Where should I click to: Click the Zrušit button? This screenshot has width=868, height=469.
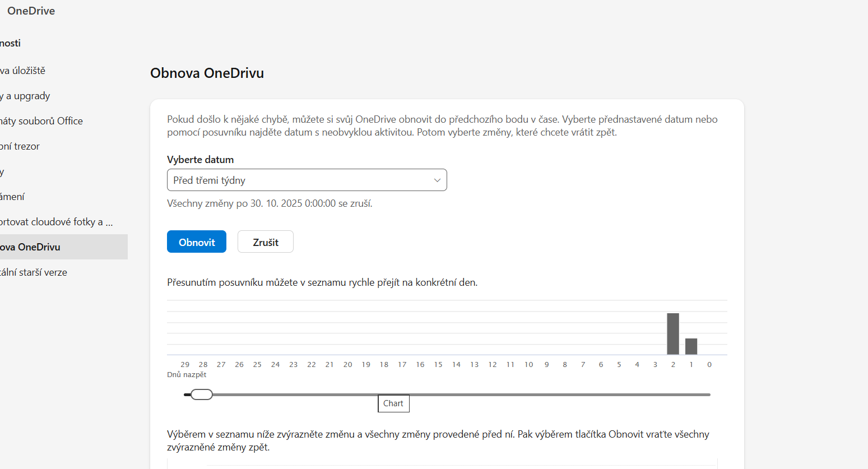pos(266,242)
